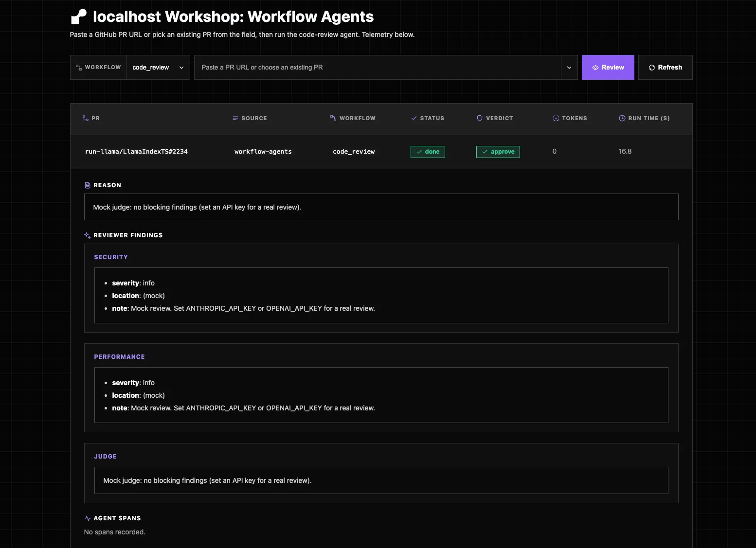Click the tokens value 0
The width and height of the screenshot is (756, 548).
[x=555, y=152]
